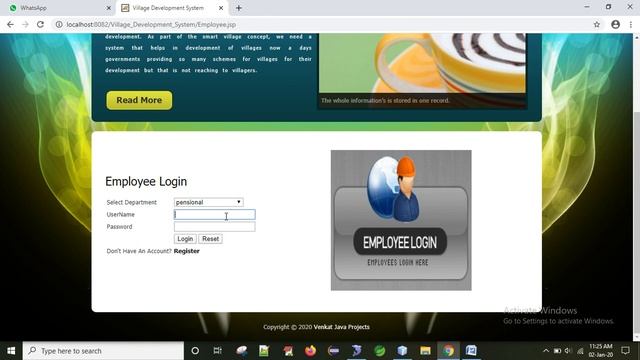Open the volume control icon
The height and width of the screenshot is (360, 640).
pyautogui.click(x=568, y=351)
